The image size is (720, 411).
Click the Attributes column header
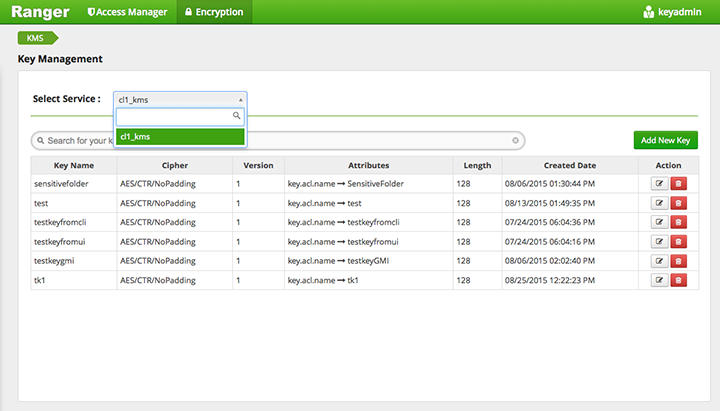point(368,165)
